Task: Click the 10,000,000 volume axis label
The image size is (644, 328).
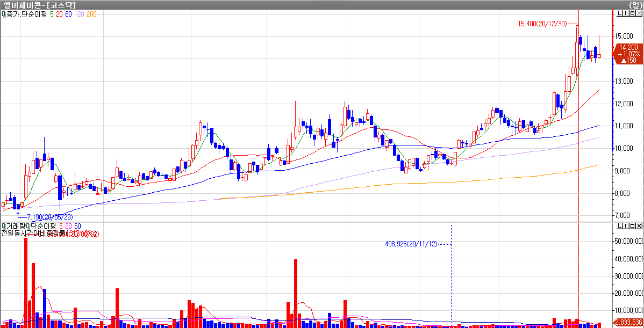Action: 628,311
